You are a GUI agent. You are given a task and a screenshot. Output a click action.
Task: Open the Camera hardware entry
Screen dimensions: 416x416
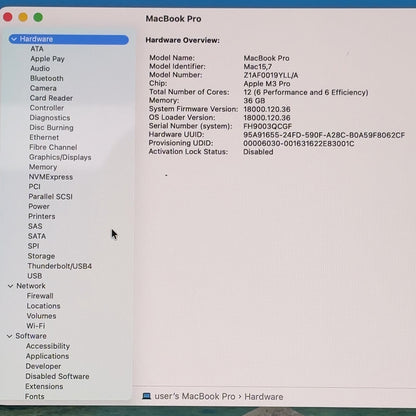43,88
